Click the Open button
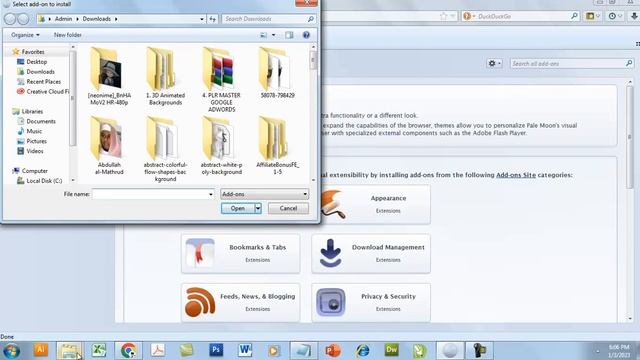 pyautogui.click(x=238, y=209)
